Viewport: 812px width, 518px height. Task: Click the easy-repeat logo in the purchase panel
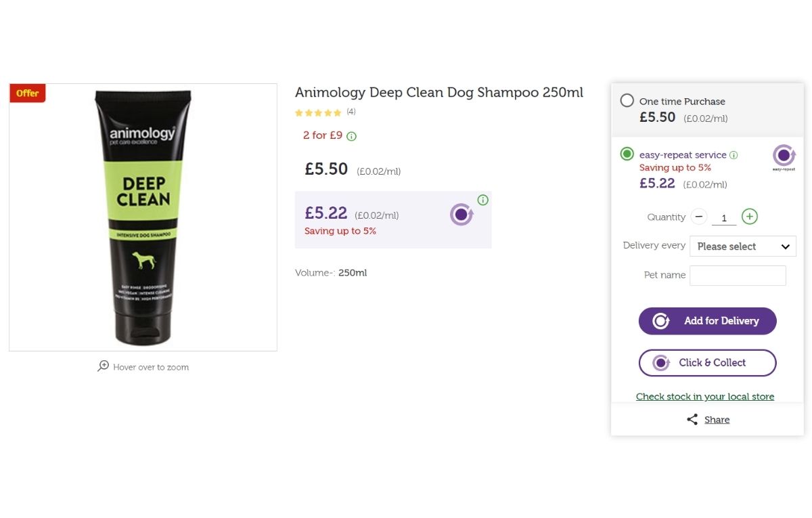click(x=784, y=158)
